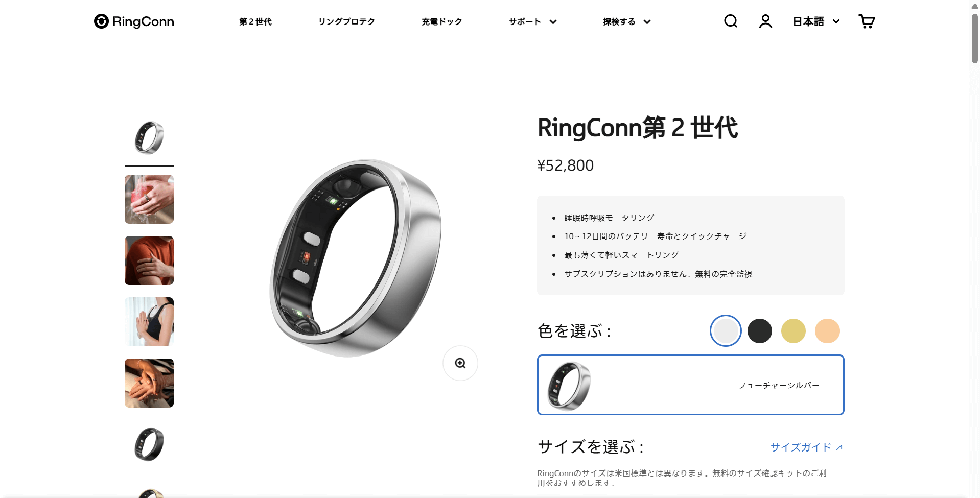The image size is (980, 498).
Task: Click the magnifier zoom button on product image
Action: coord(460,363)
